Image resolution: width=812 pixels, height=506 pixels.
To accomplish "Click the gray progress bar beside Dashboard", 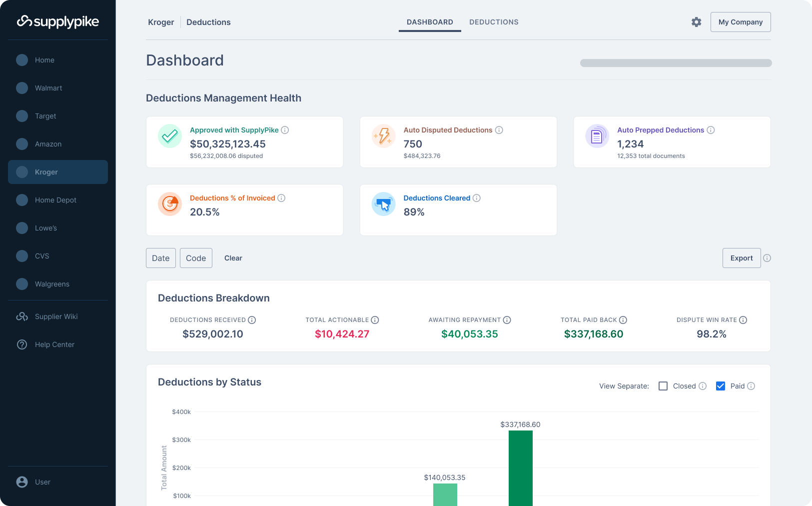I will point(676,63).
